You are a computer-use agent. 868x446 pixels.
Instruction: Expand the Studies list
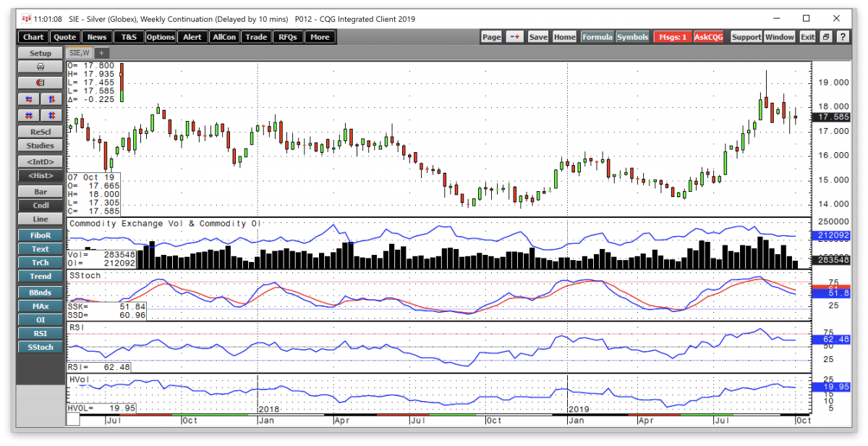(x=41, y=146)
